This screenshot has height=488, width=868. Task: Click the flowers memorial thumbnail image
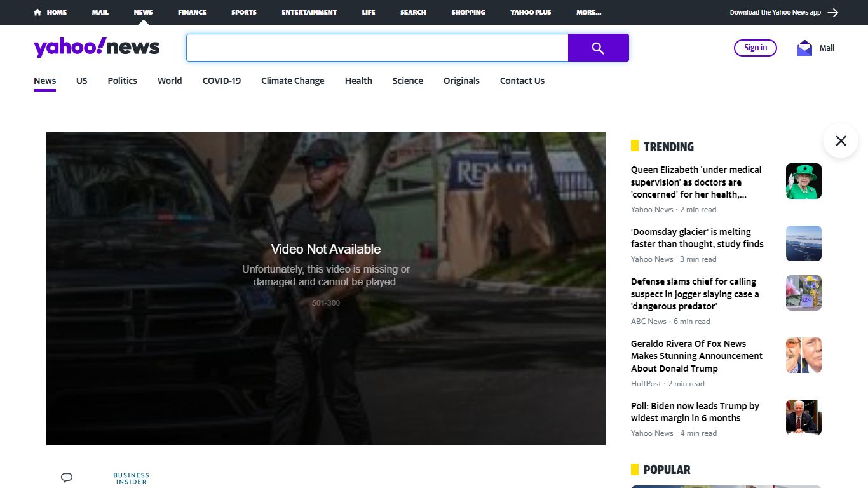(804, 293)
